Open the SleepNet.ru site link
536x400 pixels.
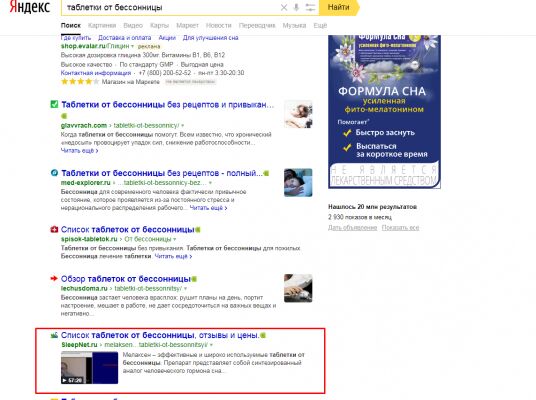tap(79, 345)
